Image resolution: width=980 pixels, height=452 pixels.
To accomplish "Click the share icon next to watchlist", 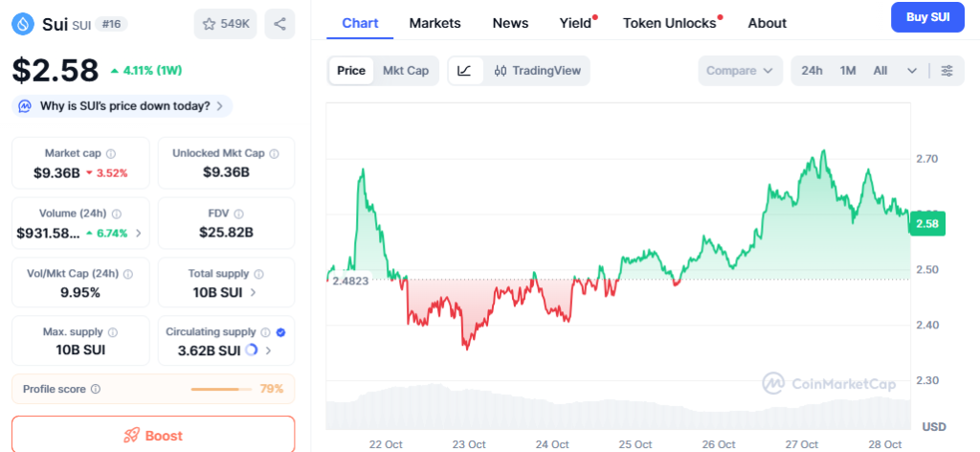I will (x=279, y=24).
